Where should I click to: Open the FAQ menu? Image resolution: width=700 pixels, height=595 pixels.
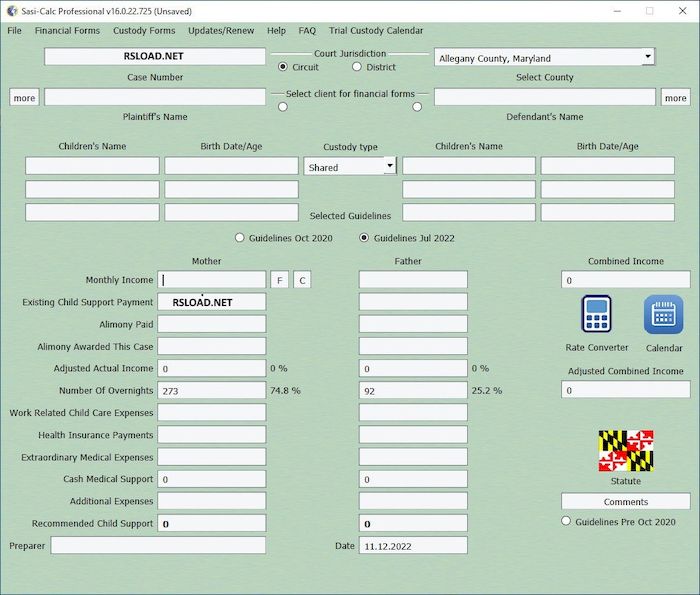tap(307, 30)
